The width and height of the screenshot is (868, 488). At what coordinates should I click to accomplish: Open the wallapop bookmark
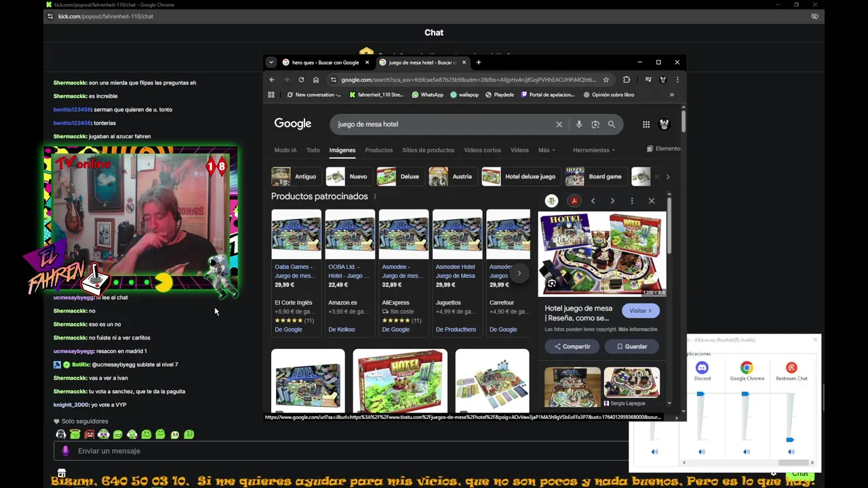coord(465,95)
